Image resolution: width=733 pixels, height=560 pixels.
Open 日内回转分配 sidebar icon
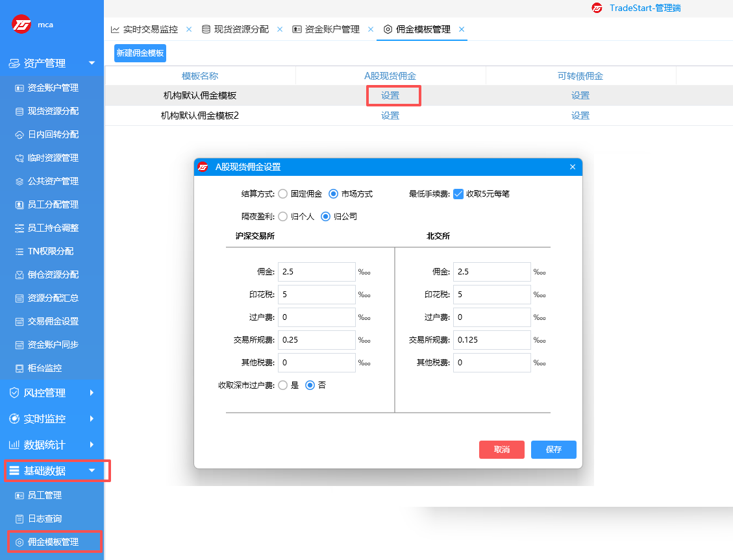click(19, 134)
